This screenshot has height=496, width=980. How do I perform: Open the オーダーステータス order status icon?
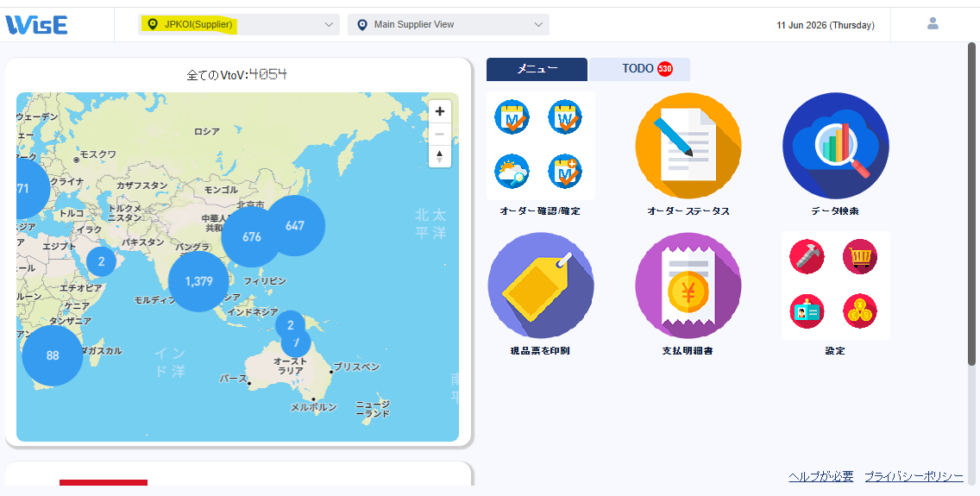tap(688, 146)
